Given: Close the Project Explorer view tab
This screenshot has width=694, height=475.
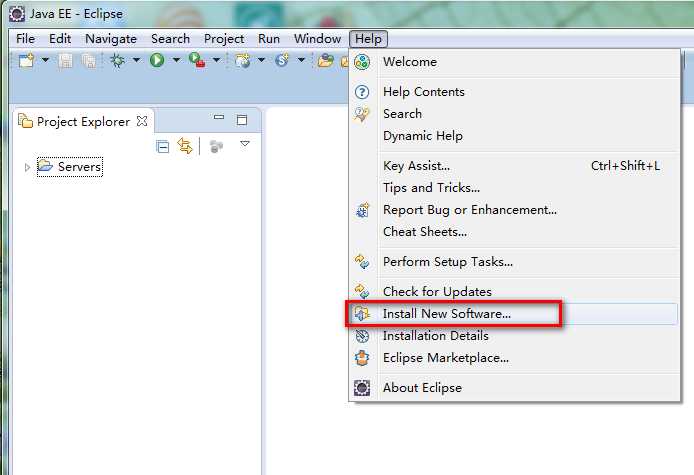Looking at the screenshot, I should coord(142,120).
